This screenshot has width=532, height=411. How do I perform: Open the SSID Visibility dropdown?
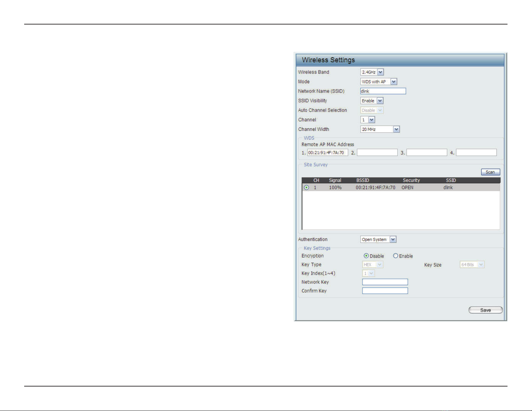pos(372,101)
